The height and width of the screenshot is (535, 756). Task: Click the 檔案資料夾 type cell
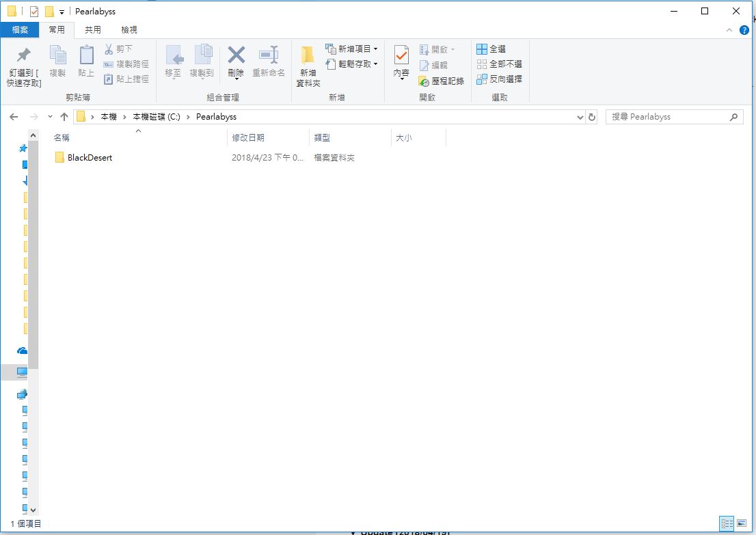point(334,158)
